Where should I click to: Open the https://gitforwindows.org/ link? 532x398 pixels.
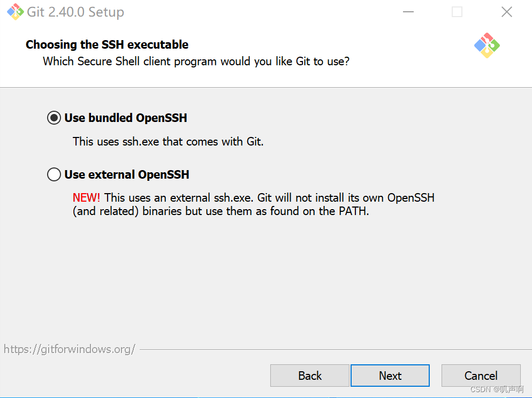[69, 349]
